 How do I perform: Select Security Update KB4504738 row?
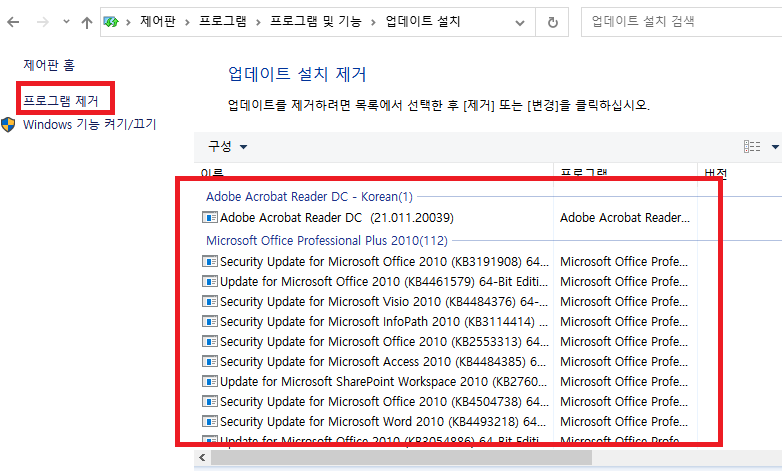click(x=384, y=401)
